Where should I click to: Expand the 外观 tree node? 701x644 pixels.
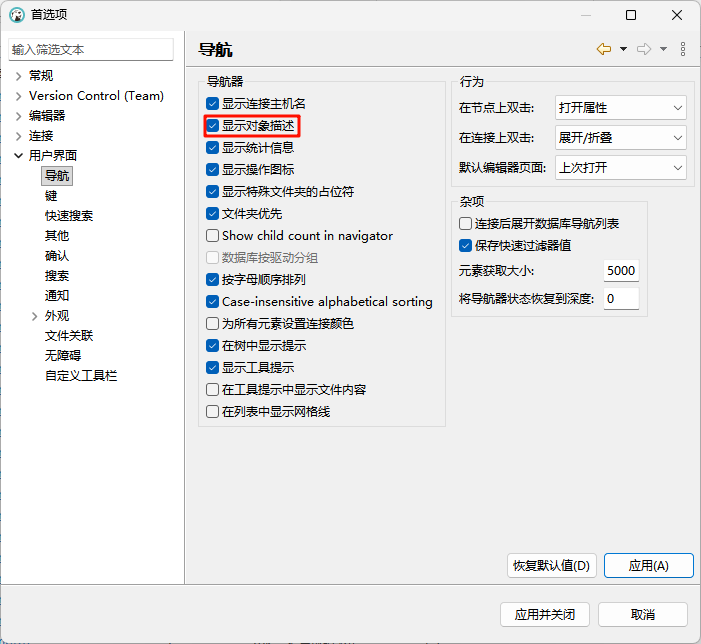point(34,316)
